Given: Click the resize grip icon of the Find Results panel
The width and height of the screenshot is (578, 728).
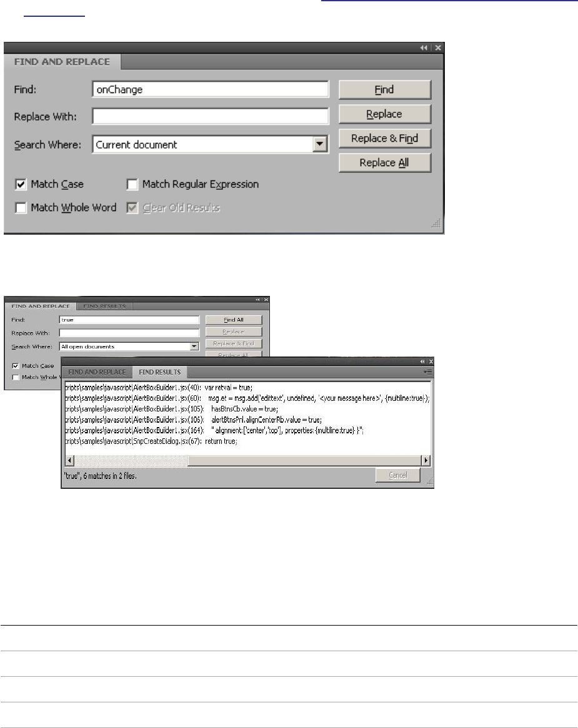Looking at the screenshot, I should [x=430, y=481].
